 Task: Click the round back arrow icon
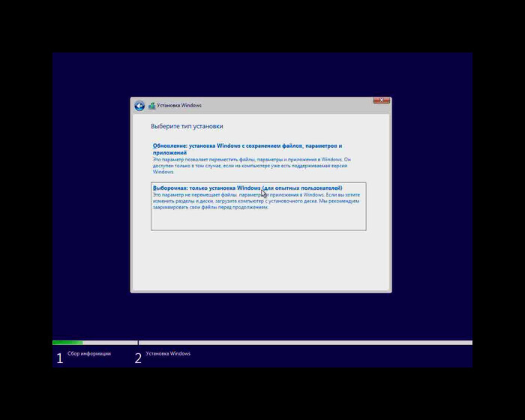[x=139, y=106]
